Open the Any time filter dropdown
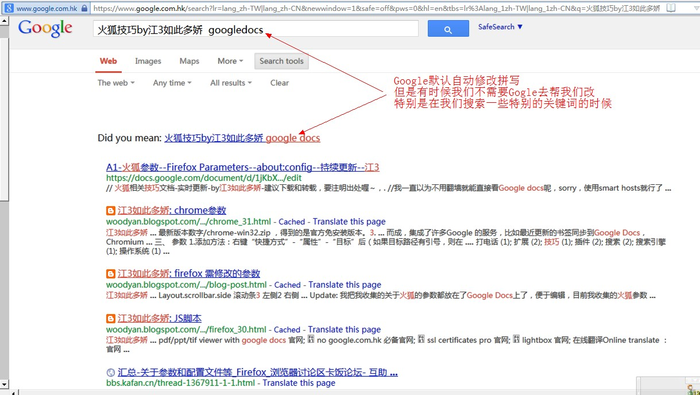 (x=172, y=83)
